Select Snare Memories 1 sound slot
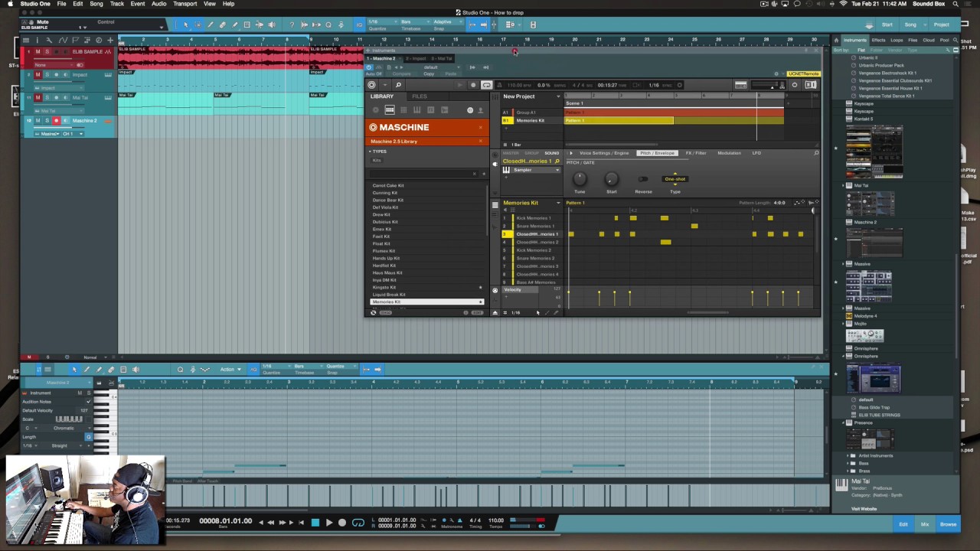Viewport: 980px width, 551px height. (x=535, y=226)
